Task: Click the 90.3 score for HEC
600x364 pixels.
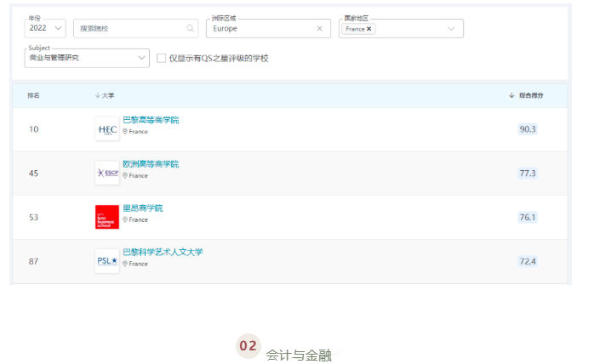Action: click(528, 129)
